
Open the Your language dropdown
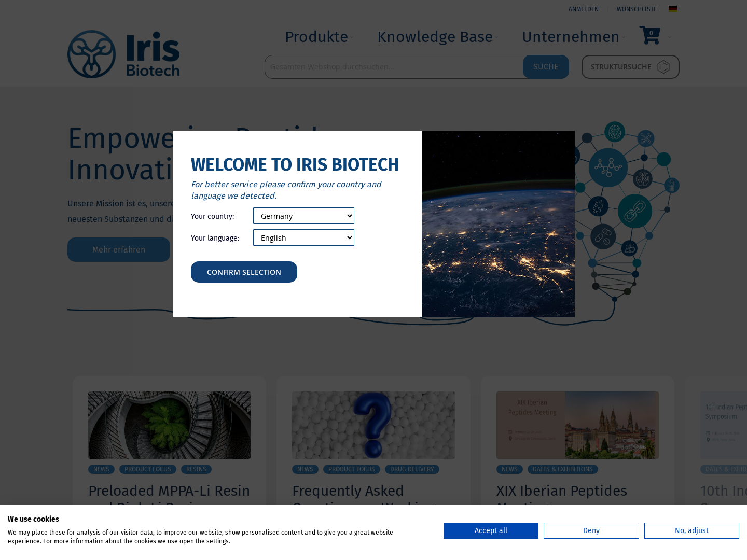coord(303,237)
